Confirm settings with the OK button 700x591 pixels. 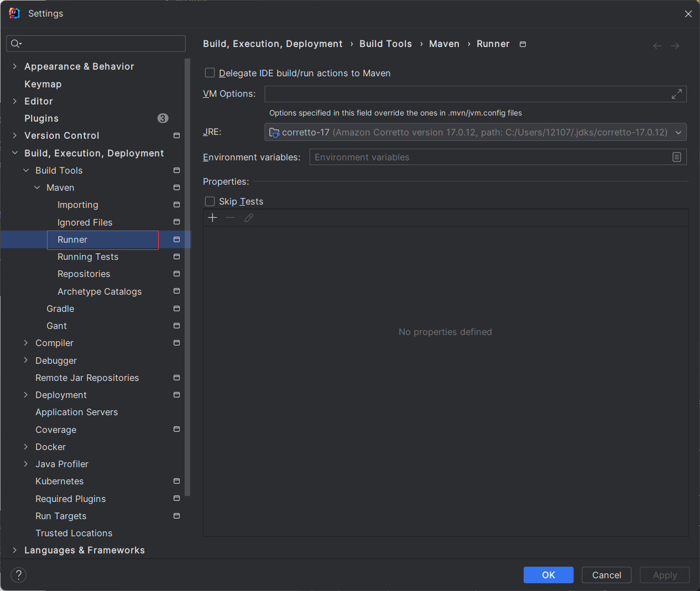point(548,575)
